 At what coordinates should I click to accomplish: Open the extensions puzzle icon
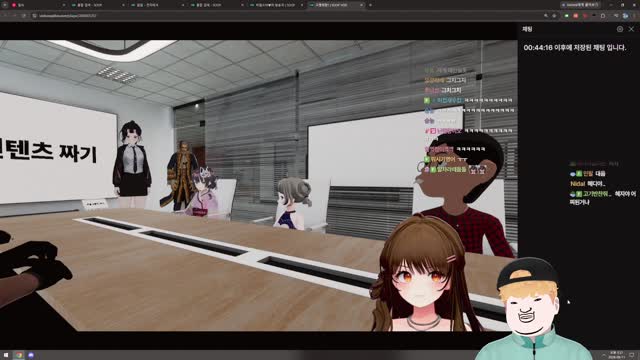tap(602, 16)
